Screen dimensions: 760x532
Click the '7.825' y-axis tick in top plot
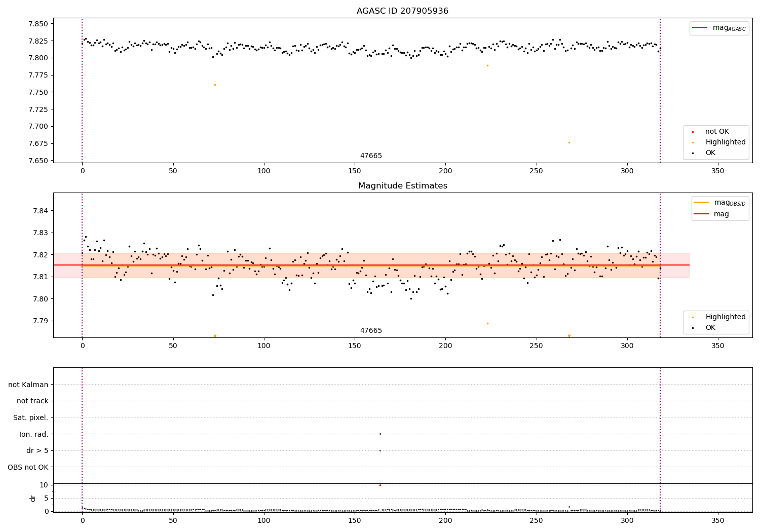click(x=38, y=41)
